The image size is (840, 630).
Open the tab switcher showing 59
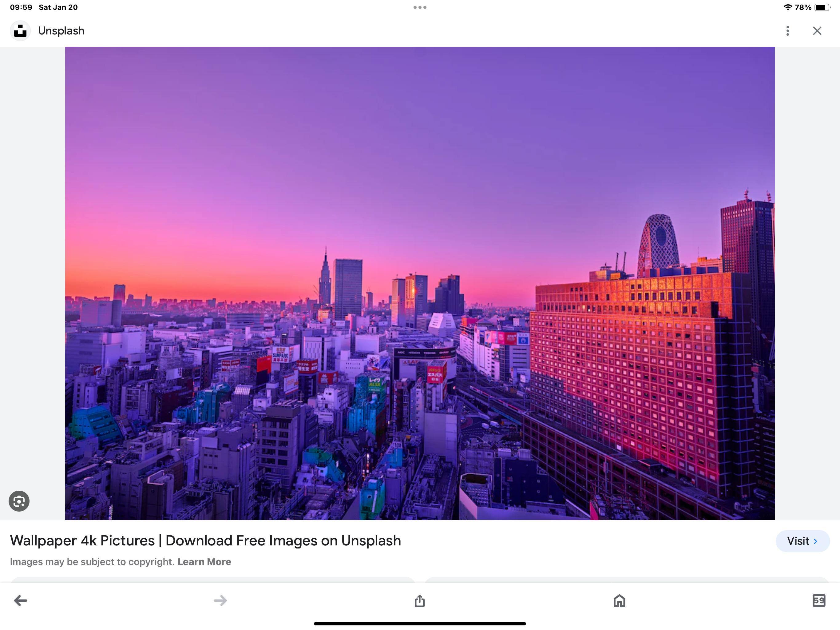(818, 600)
